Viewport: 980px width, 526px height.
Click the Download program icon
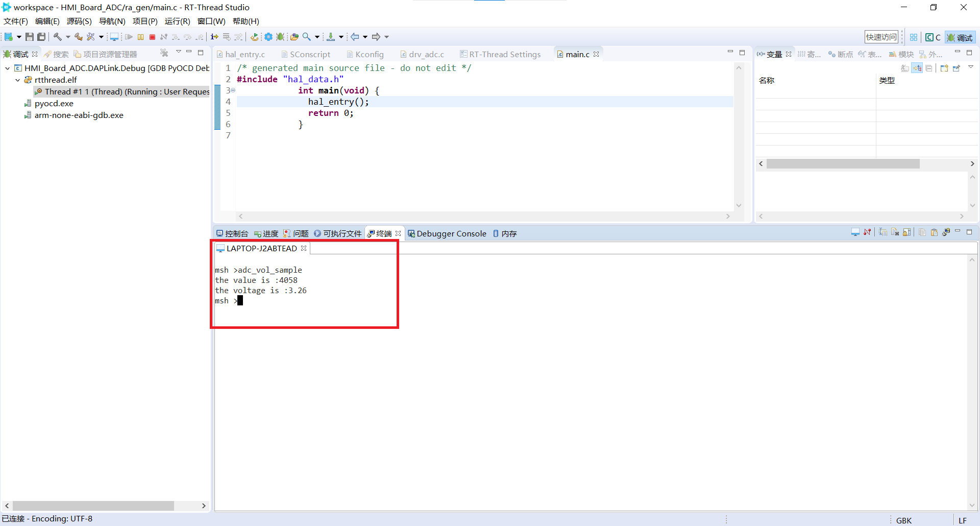click(x=331, y=37)
